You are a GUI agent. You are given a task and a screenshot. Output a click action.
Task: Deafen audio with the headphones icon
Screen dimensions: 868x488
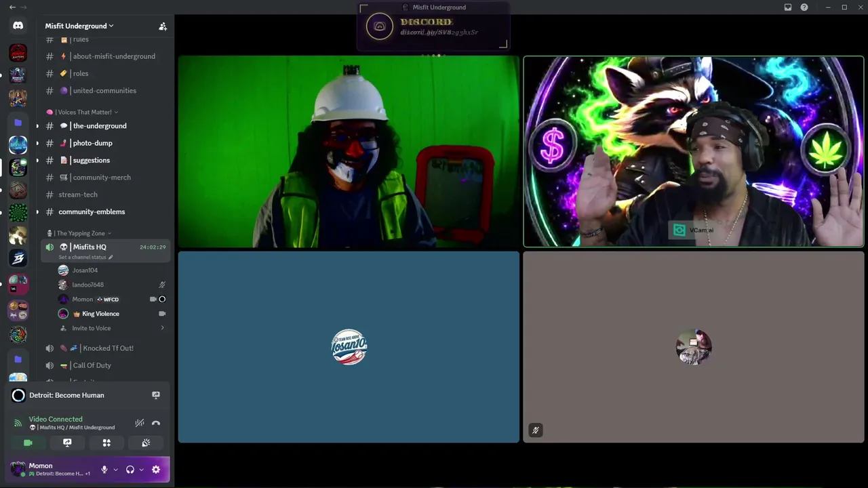coord(130,470)
